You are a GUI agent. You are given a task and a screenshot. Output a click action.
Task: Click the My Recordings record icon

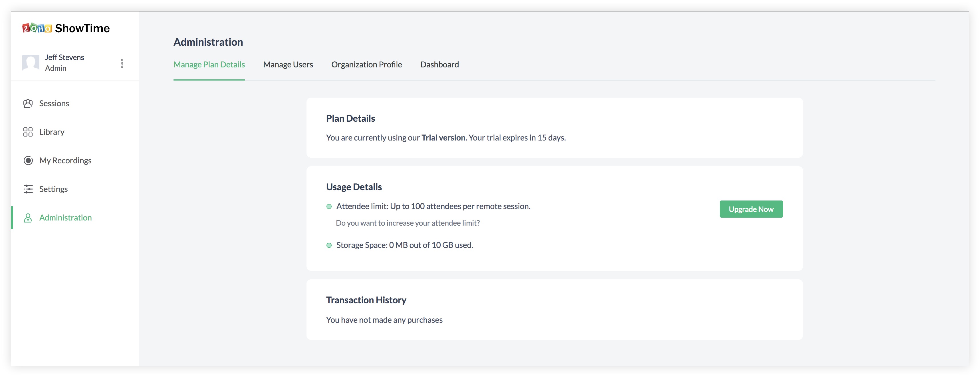click(28, 161)
